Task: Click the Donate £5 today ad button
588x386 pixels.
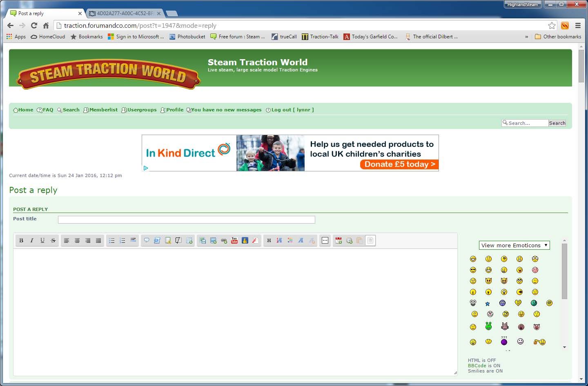Action: click(x=399, y=164)
